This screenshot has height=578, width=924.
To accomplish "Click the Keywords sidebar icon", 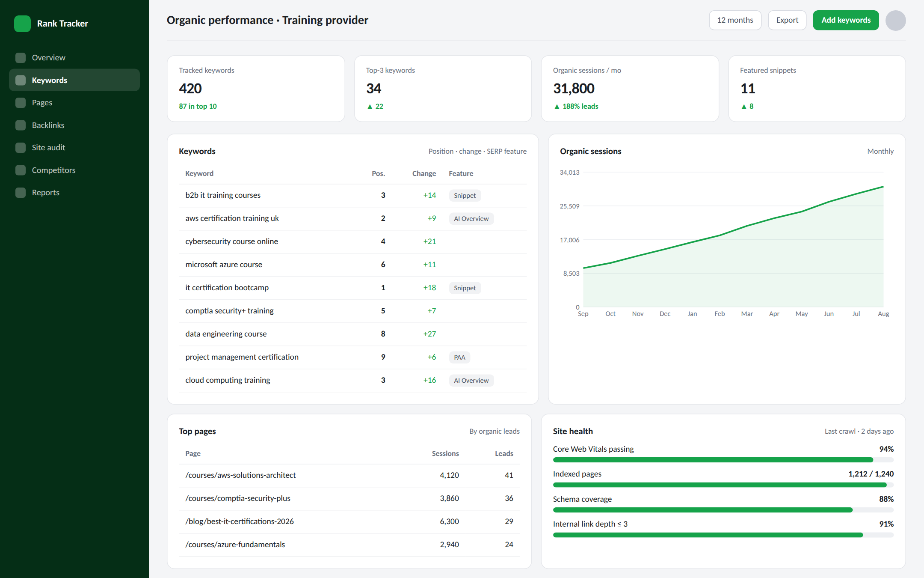I will point(21,80).
